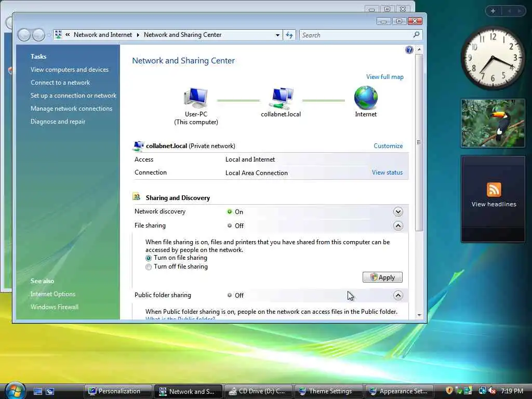The height and width of the screenshot is (399, 532).
Task: Click the muted volume tray icon
Action: (x=492, y=391)
